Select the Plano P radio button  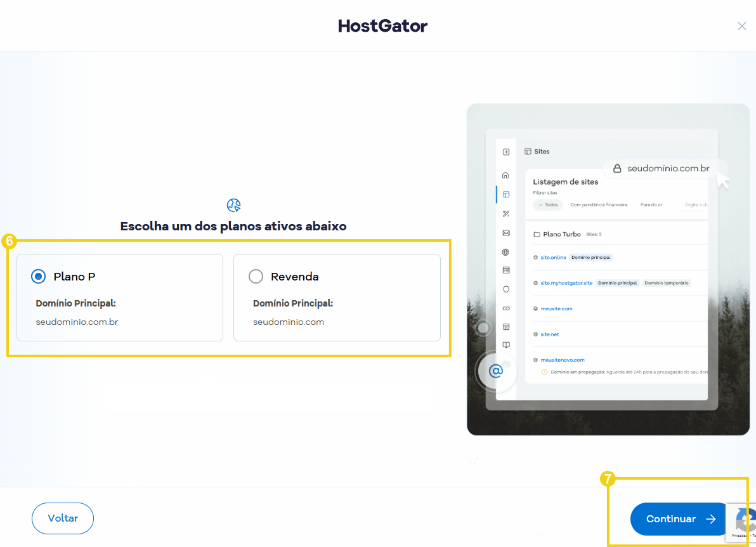click(x=39, y=277)
